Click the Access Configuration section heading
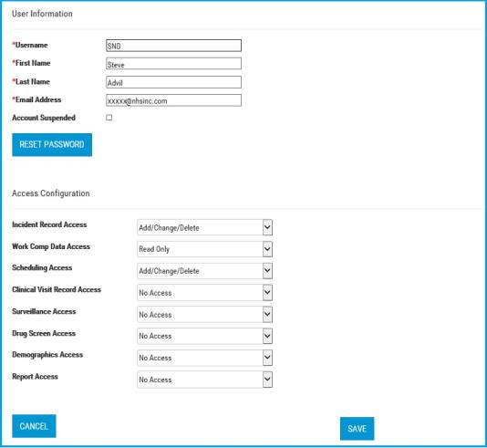 point(51,193)
